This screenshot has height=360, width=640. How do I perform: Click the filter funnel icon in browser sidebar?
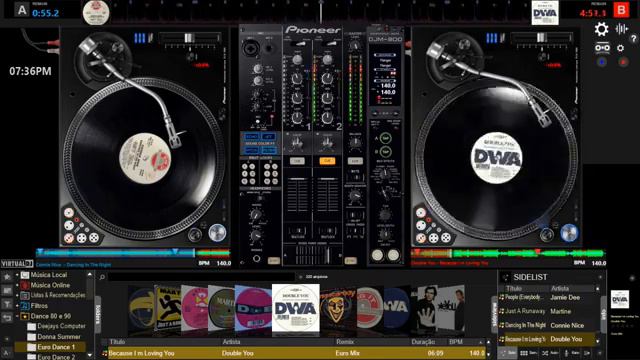pos(7,304)
